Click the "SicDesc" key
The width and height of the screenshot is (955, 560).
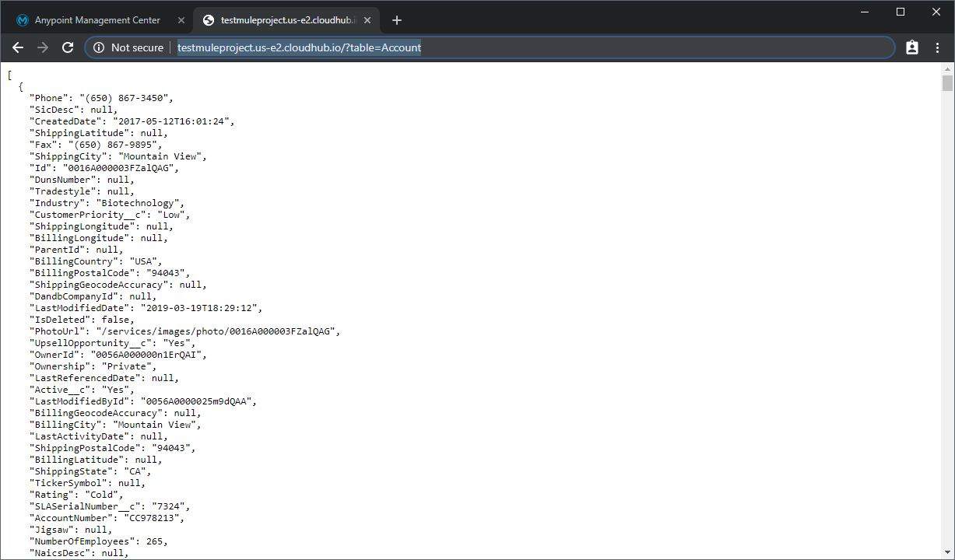pos(54,110)
